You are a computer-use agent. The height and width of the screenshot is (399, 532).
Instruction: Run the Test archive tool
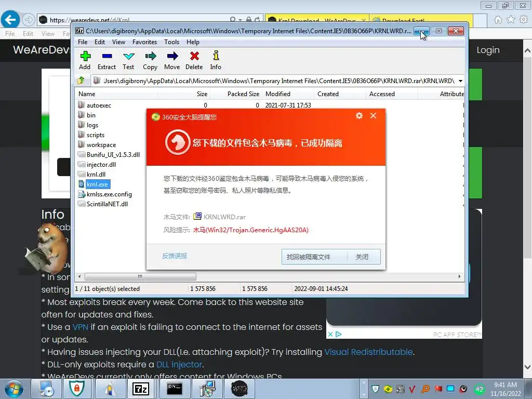pos(128,60)
